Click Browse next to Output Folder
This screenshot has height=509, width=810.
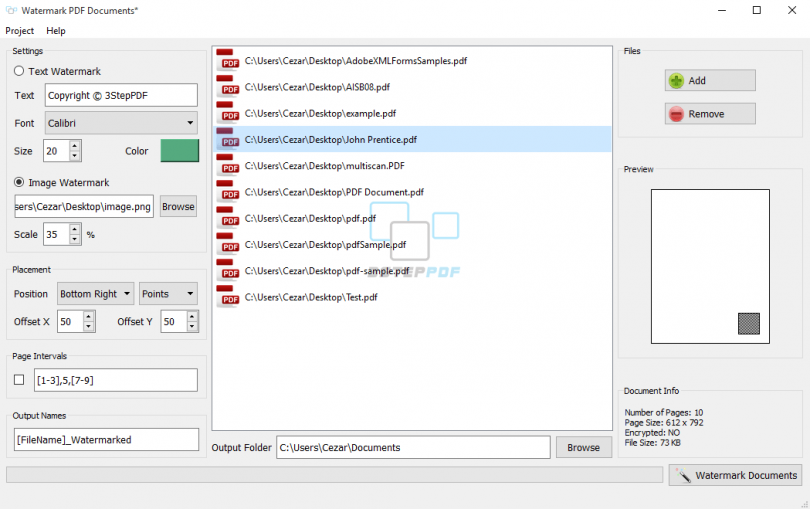point(584,448)
